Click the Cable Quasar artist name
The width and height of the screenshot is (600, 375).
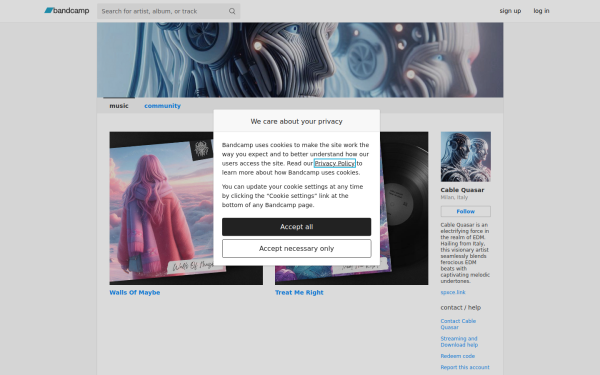pyautogui.click(x=462, y=190)
